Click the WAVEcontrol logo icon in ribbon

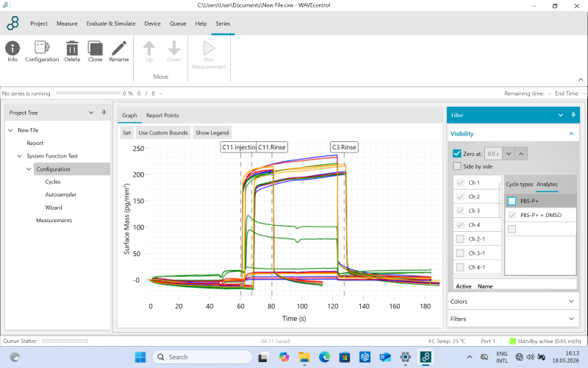click(x=13, y=24)
